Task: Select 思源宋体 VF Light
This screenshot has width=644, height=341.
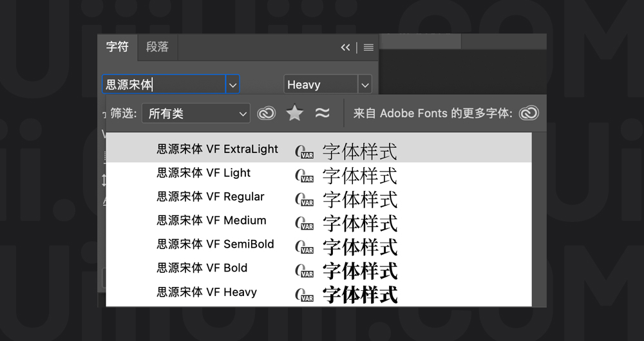Action: [x=319, y=174]
